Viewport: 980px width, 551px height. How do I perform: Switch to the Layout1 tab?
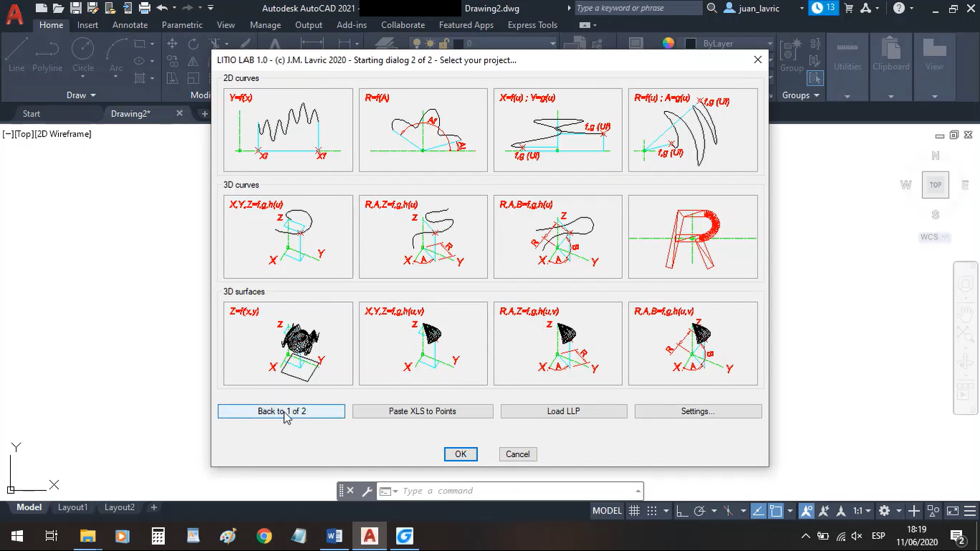pos(72,507)
